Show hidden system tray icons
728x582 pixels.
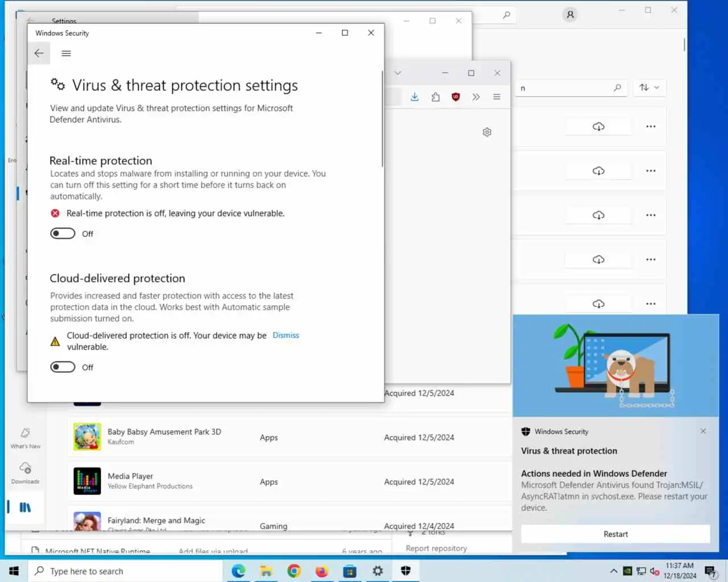pyautogui.click(x=613, y=571)
